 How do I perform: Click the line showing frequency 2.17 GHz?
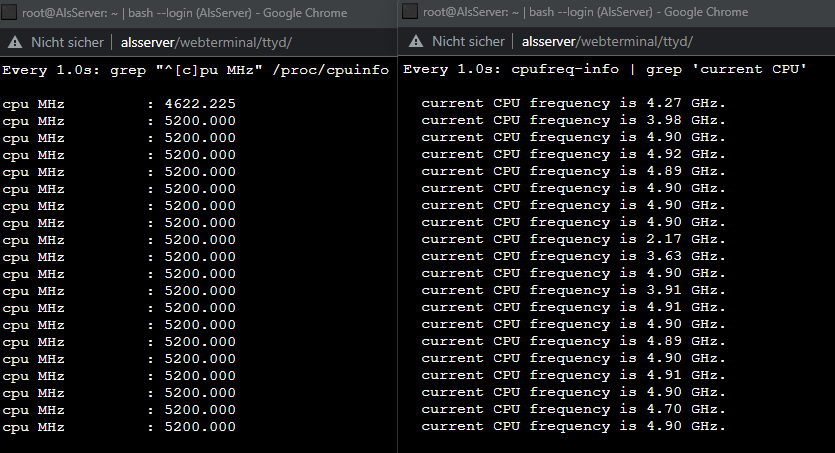click(574, 239)
